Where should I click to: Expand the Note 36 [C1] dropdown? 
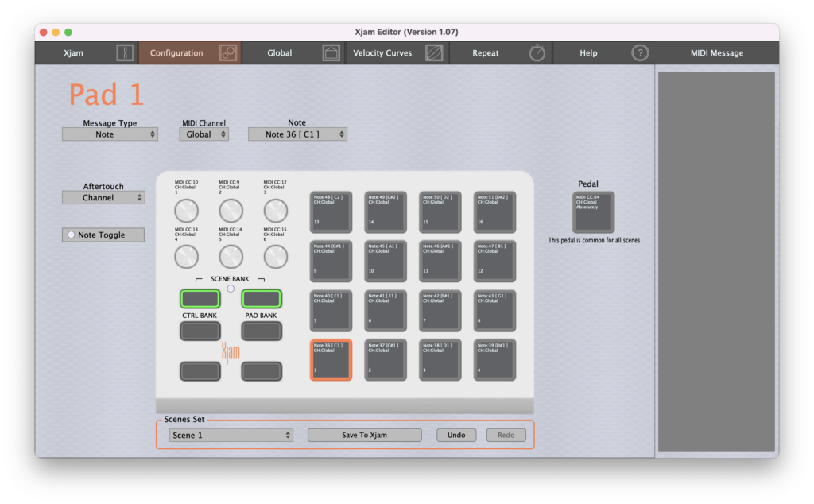[297, 134]
